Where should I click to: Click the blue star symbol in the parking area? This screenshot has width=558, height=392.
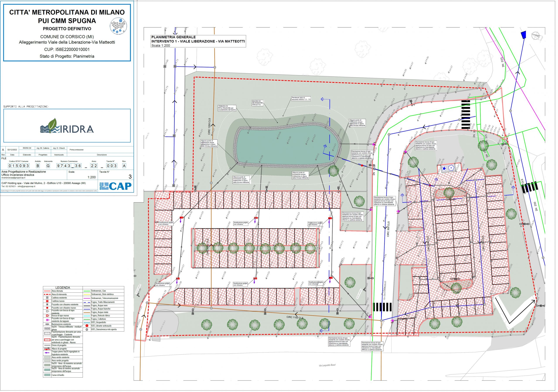(444, 169)
